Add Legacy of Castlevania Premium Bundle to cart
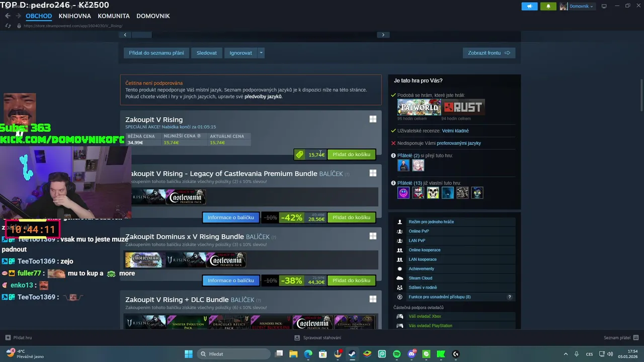 click(351, 218)
